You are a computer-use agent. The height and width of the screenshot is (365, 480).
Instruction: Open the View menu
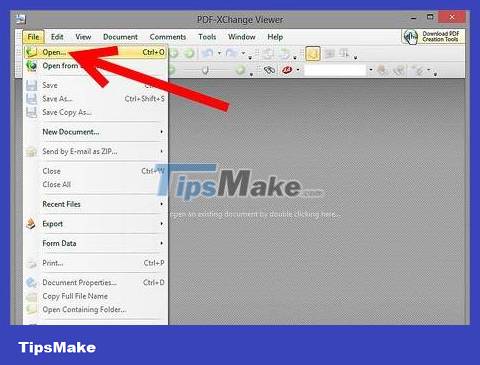click(x=83, y=37)
